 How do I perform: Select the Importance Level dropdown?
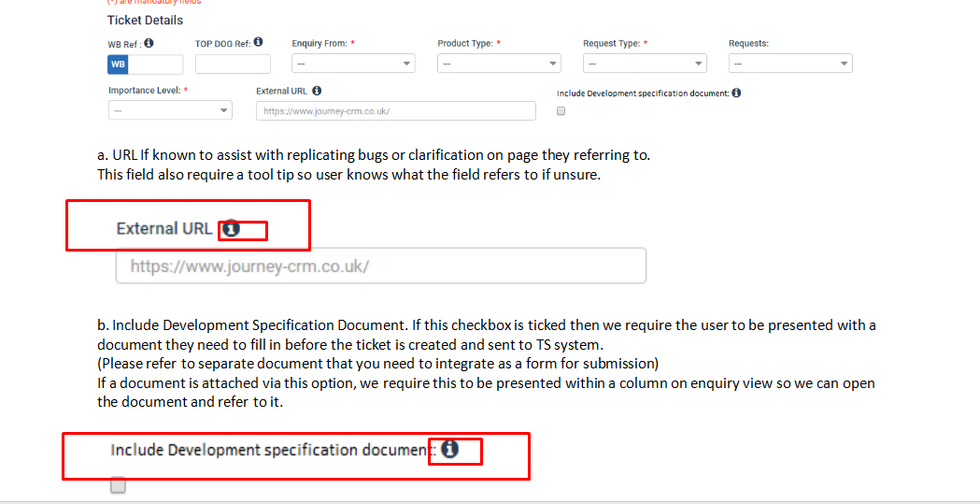click(171, 110)
